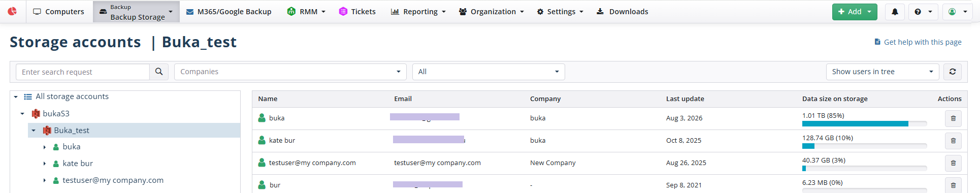980x193 pixels.
Task: Delete the testuser row via trash icon
Action: pos(953,163)
